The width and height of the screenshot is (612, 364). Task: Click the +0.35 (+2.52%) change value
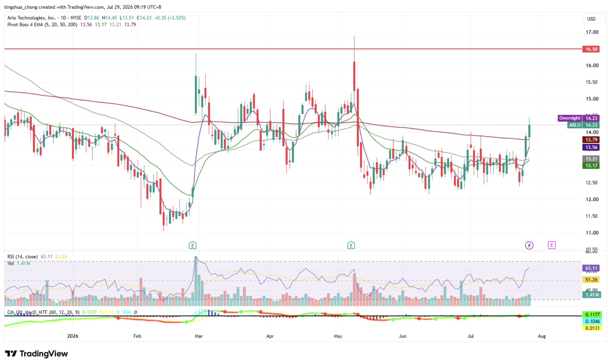[x=170, y=18]
